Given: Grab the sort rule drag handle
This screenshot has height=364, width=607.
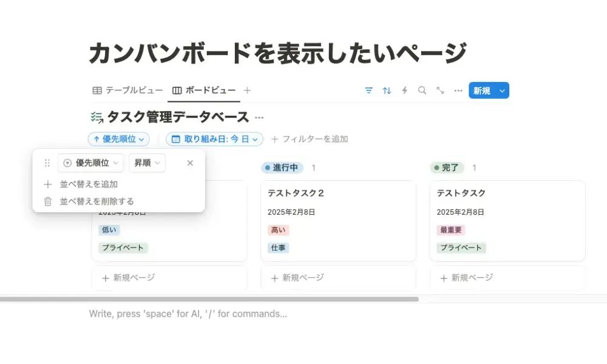Looking at the screenshot, I should [x=47, y=163].
